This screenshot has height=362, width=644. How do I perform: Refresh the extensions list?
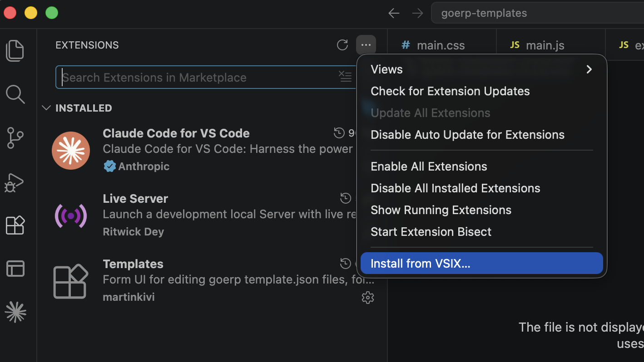pyautogui.click(x=342, y=45)
